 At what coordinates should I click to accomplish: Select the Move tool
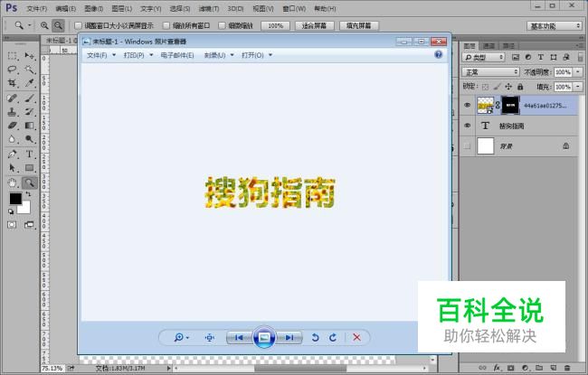29,56
